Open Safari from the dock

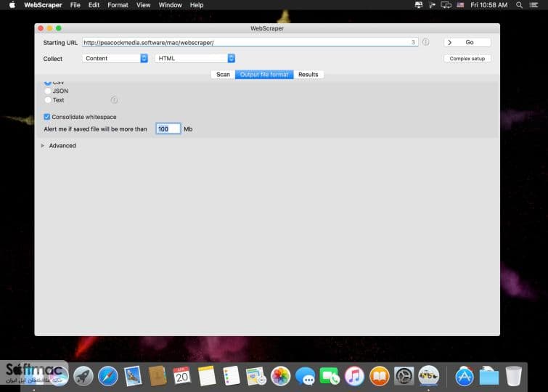108,377
